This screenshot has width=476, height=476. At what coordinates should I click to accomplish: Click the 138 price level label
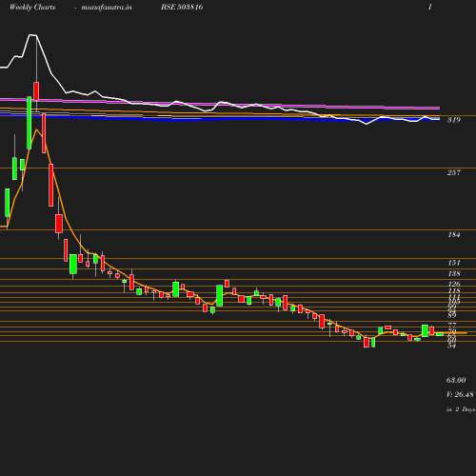coord(454,273)
